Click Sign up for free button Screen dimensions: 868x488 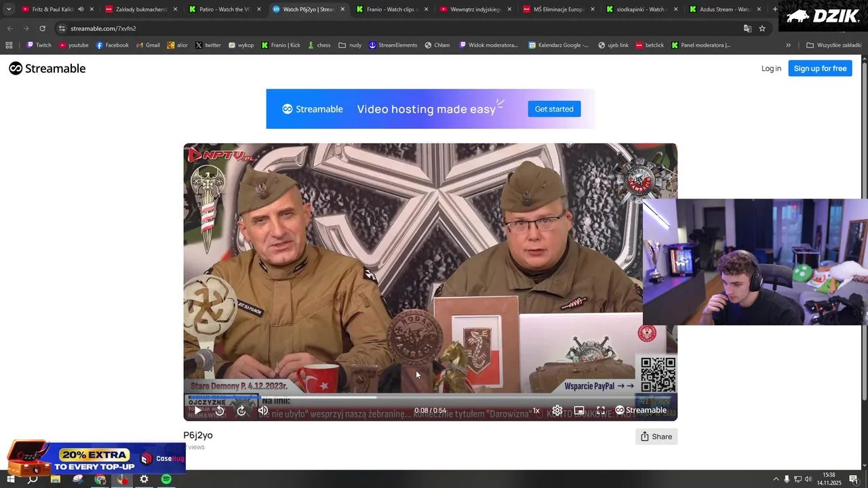[820, 68]
